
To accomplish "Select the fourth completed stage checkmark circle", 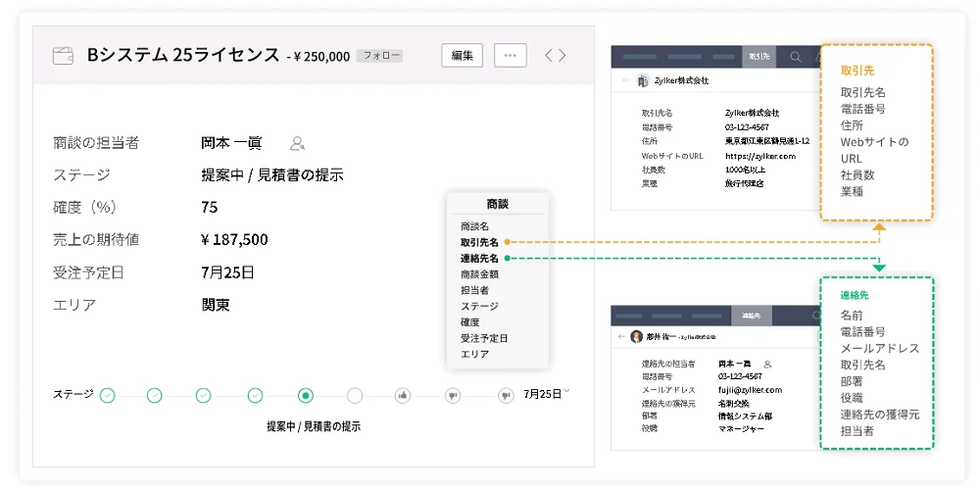I will pos(255,395).
